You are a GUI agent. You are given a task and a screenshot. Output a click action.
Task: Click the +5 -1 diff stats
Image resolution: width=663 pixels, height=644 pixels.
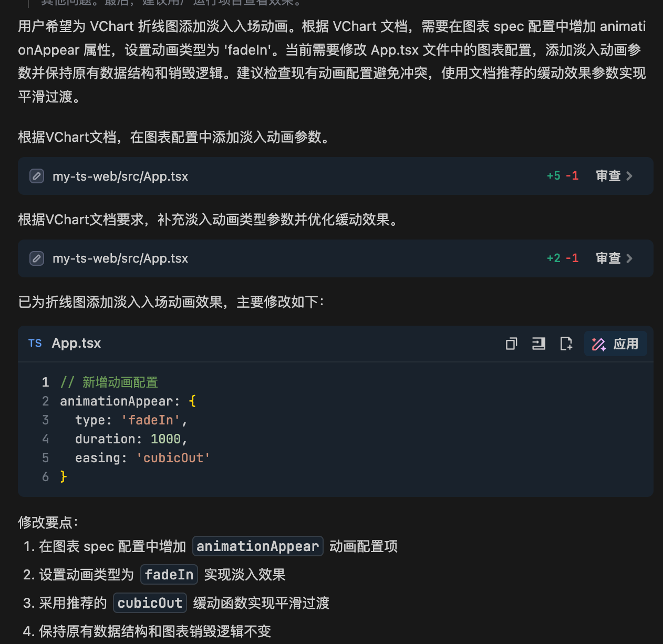[x=563, y=176]
